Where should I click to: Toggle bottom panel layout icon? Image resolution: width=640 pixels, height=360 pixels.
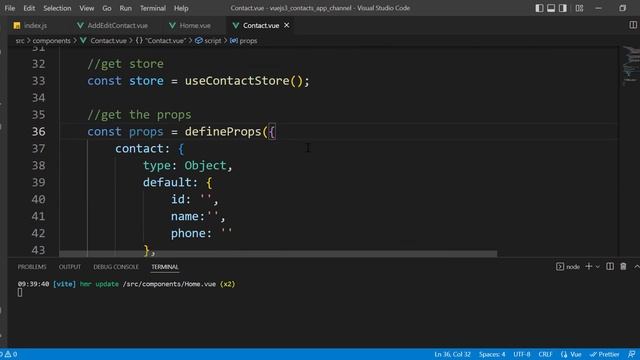tap(551, 8)
